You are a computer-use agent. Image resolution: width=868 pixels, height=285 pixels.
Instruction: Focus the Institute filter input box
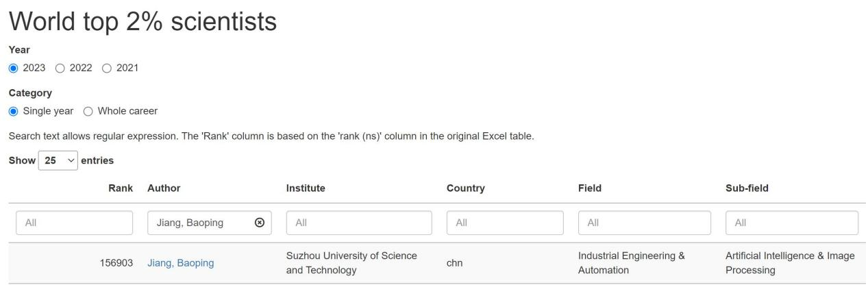359,223
